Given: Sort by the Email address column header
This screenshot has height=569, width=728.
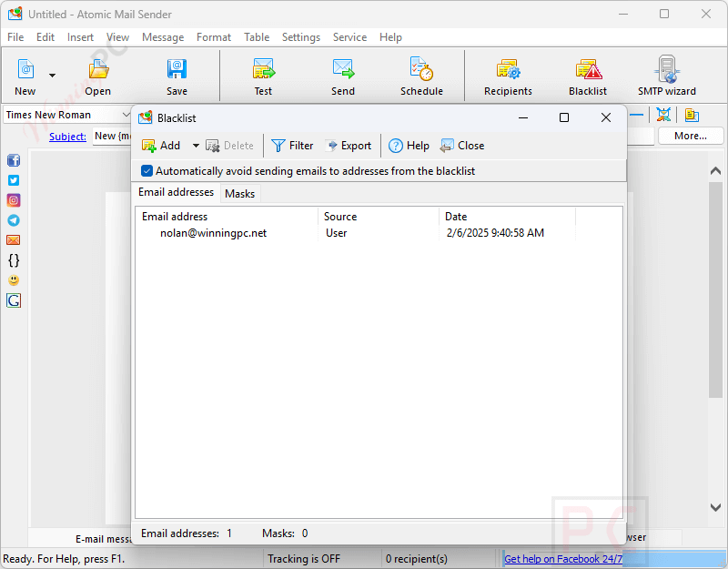Looking at the screenshot, I should click(x=227, y=217).
